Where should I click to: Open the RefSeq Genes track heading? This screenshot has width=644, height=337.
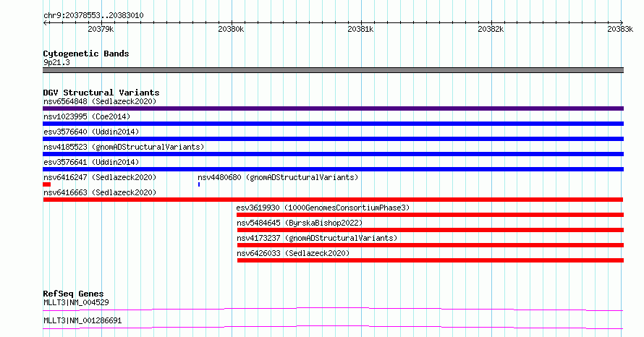point(73,294)
